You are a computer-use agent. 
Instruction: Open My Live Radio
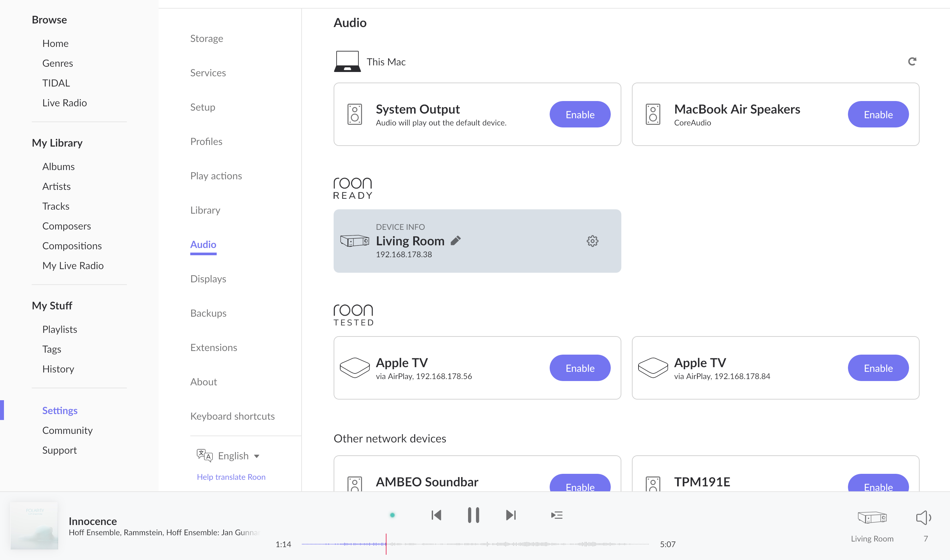[x=73, y=266]
